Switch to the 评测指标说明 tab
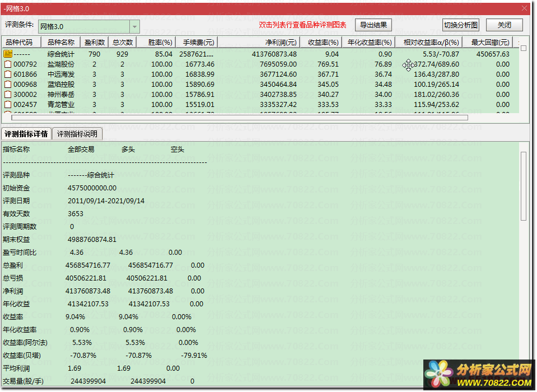Image resolution: width=537 pixels, height=392 pixels. (77, 134)
